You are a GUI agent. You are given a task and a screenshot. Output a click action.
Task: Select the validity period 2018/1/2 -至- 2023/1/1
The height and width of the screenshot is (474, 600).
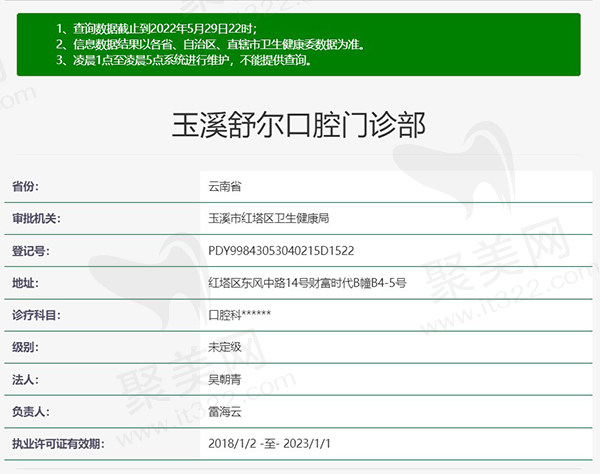coord(269,444)
